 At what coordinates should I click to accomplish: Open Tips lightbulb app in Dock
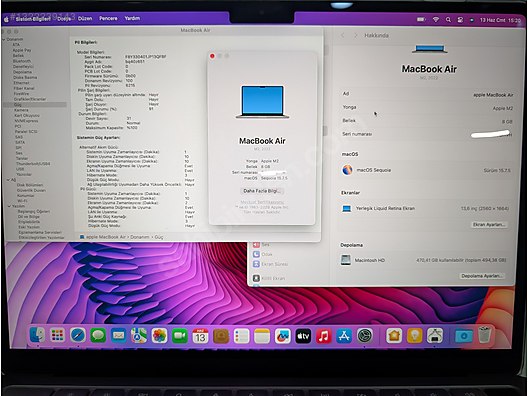415,335
